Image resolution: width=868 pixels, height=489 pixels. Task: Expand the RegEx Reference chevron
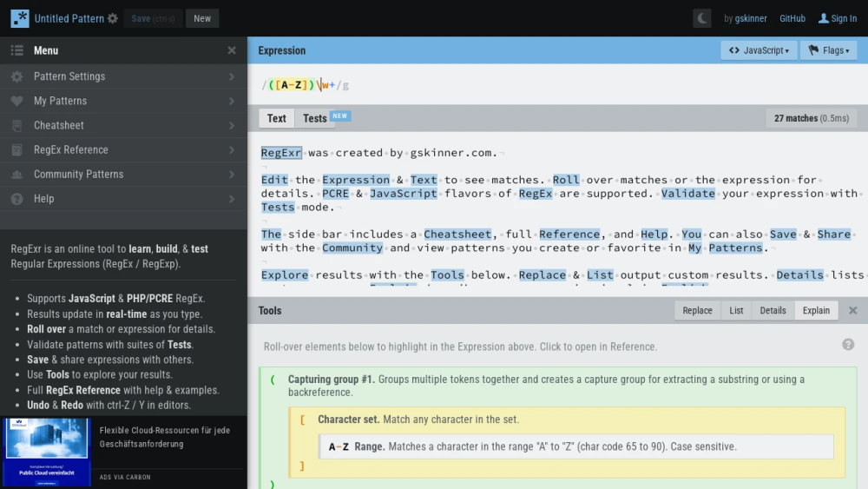tap(232, 149)
